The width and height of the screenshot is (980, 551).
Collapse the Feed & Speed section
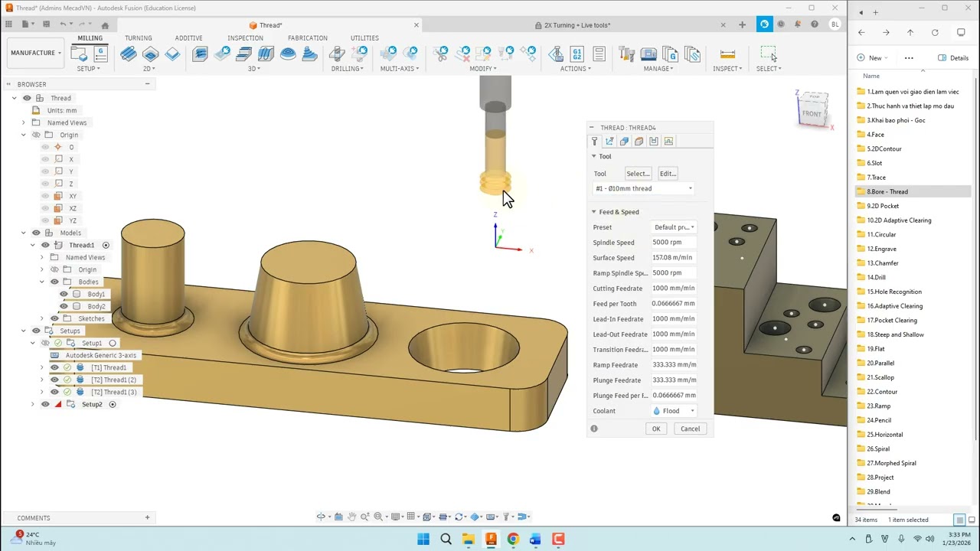click(x=593, y=212)
